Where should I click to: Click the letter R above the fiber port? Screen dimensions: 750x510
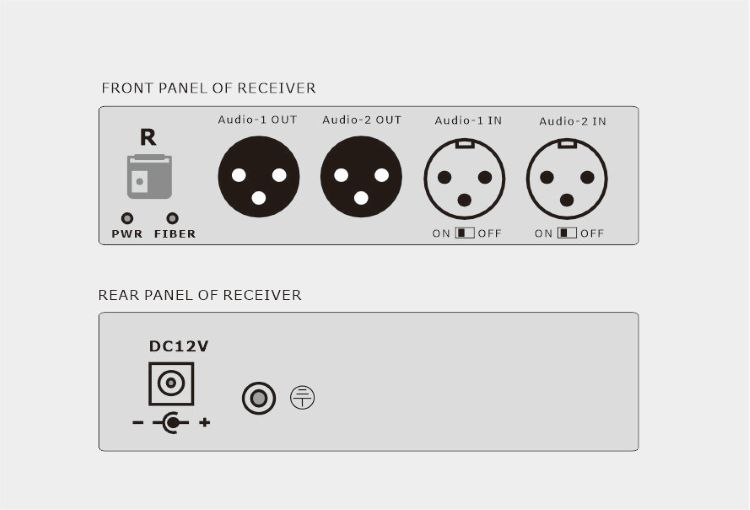click(x=148, y=137)
